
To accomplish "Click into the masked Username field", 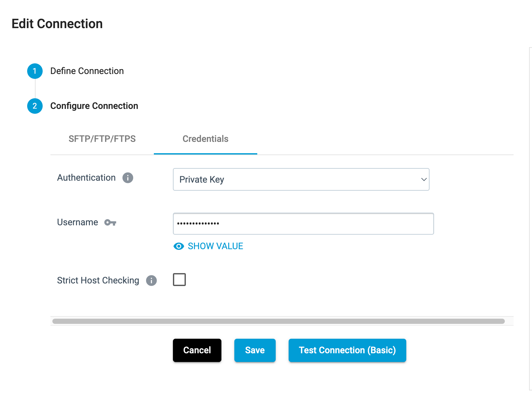I will coord(303,224).
